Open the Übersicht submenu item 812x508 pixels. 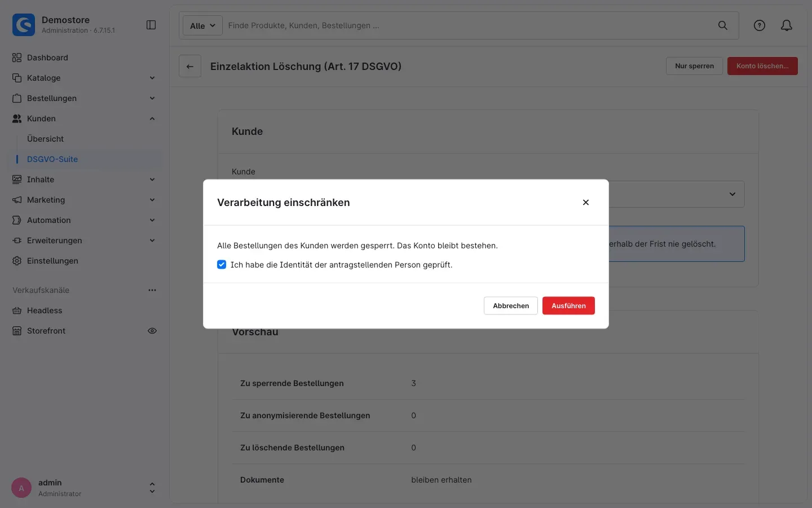click(45, 139)
